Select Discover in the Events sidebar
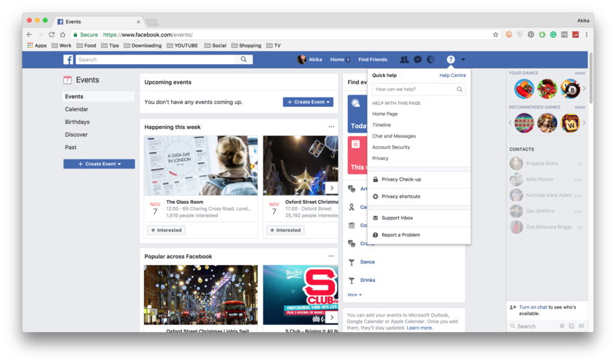The width and height of the screenshot is (616, 364). (x=76, y=134)
